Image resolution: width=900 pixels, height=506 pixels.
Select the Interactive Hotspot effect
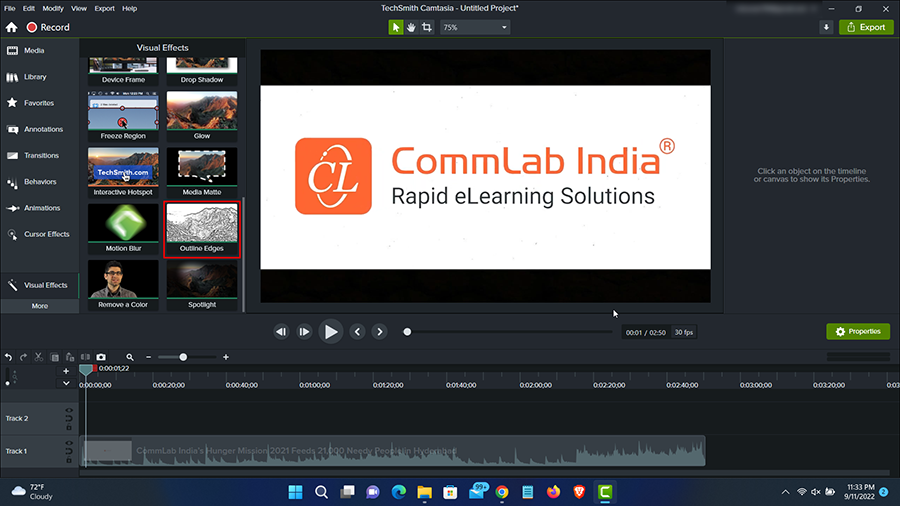123,173
